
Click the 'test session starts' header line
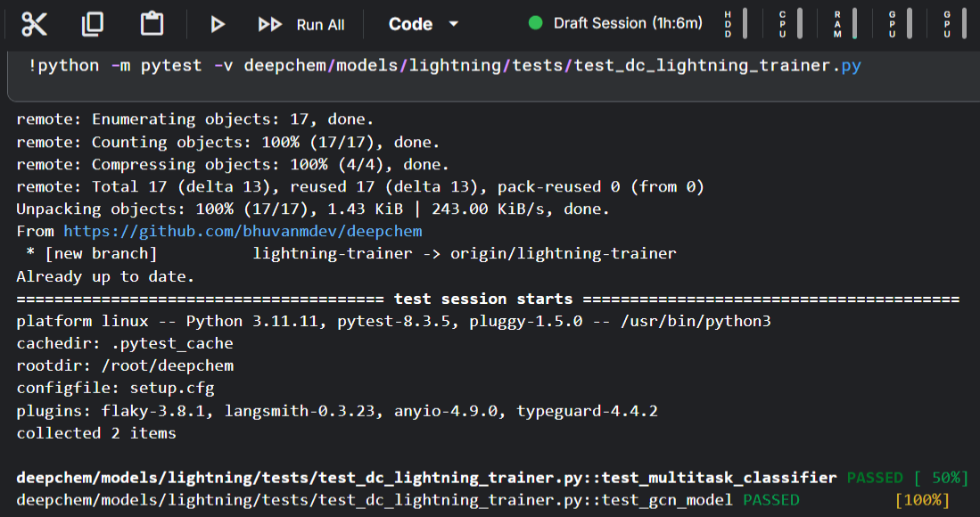click(x=488, y=299)
